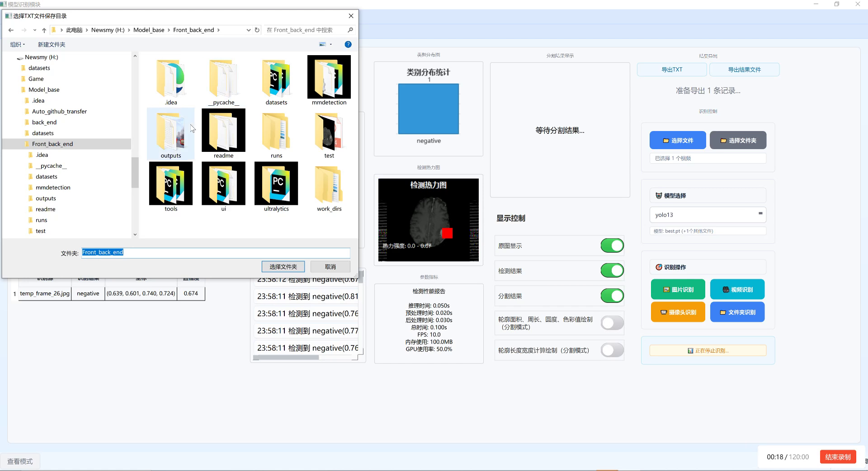Image resolution: width=868 pixels, height=471 pixels.
Task: Select Model_base in the breadcrumb path
Action: [149, 30]
